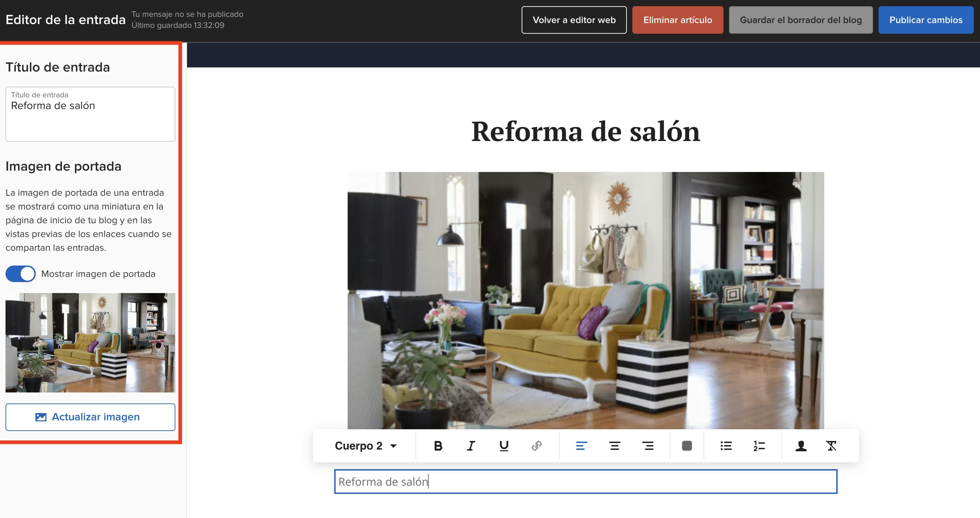Click 'Tu mensaje no se ha publicado' text
Image resolution: width=980 pixels, height=518 pixels.
coord(187,14)
